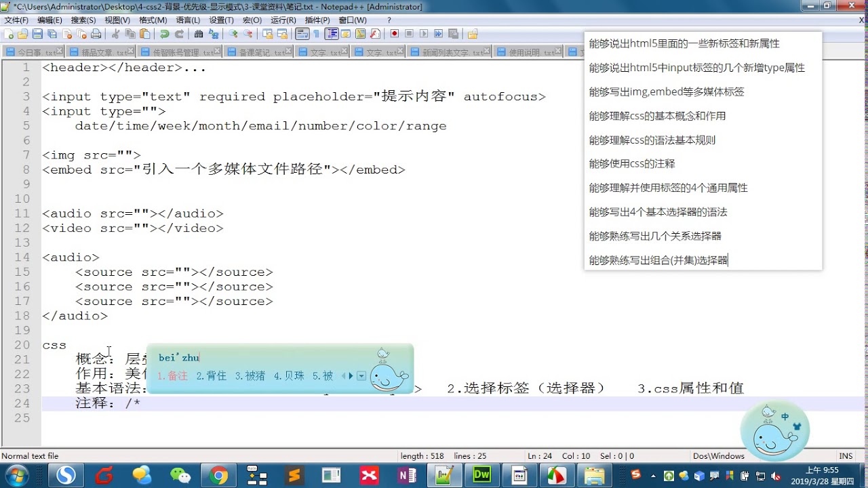
Task: Switch to the 今日事.txt tab
Action: [33, 52]
